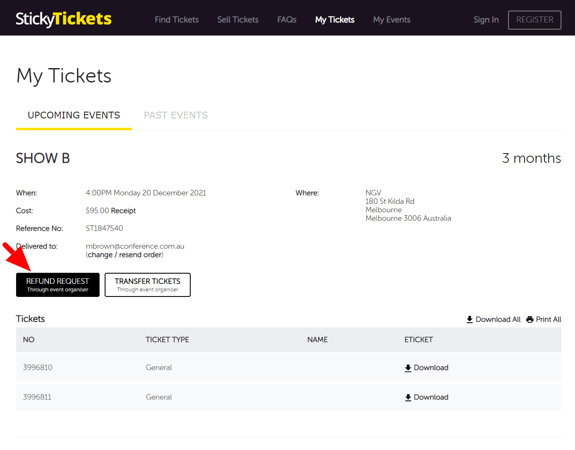Select My Tickets in top navigation
The height and width of the screenshot is (450, 575).
coord(335,20)
